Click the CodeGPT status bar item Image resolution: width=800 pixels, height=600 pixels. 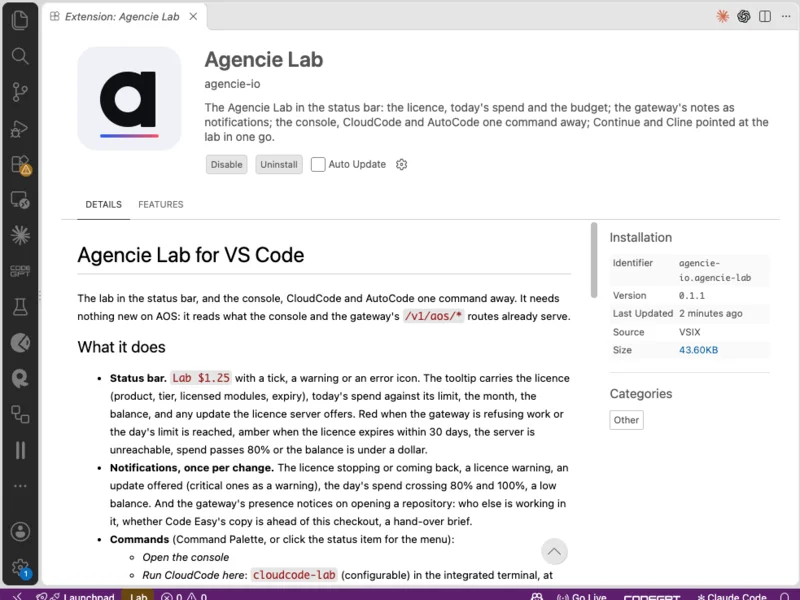pyautogui.click(x=651, y=596)
